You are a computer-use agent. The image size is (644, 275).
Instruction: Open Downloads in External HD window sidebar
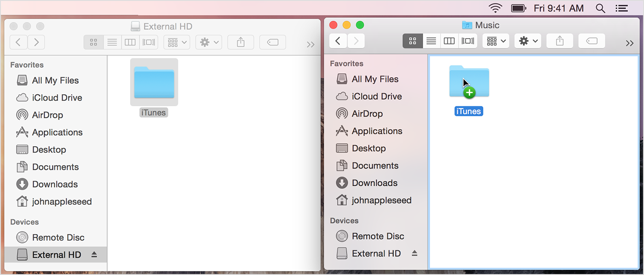click(x=56, y=184)
